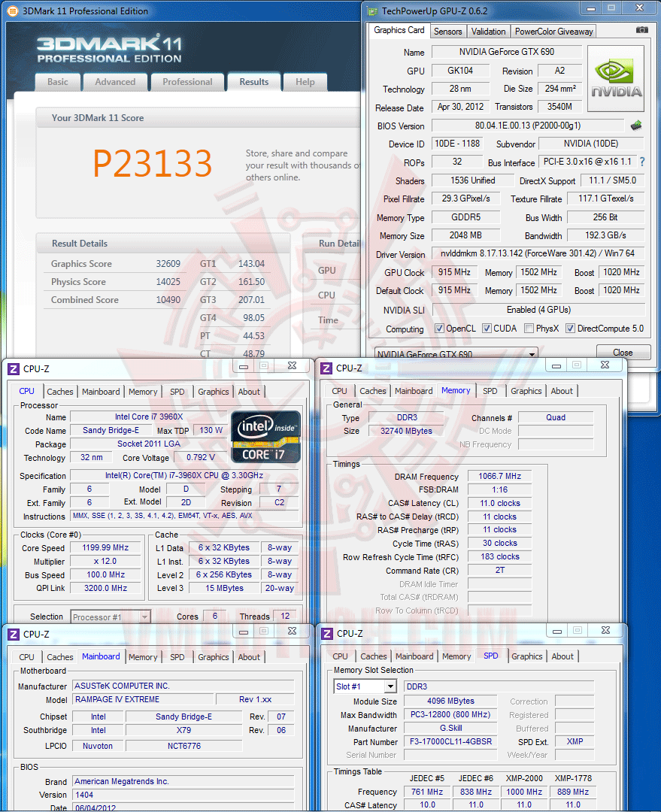Open Graphics tab in the CPU-Z SPD window

tap(527, 656)
